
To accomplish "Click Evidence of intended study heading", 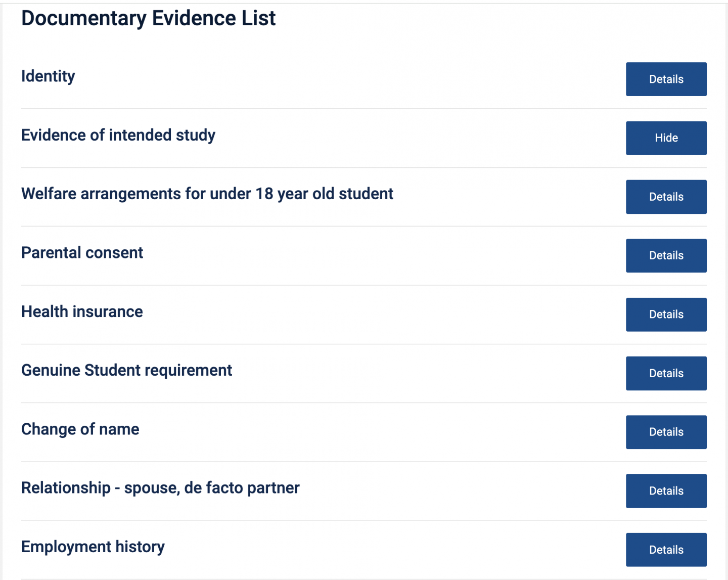I will (x=118, y=136).
